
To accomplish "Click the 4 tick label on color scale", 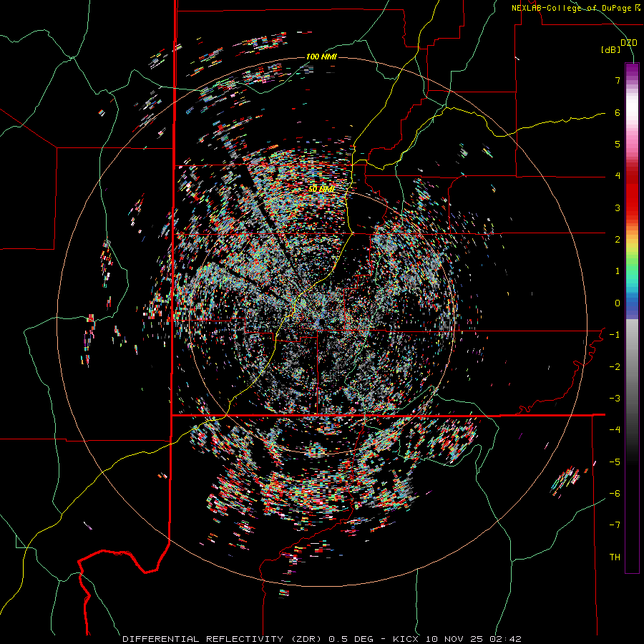I will coord(618,176).
